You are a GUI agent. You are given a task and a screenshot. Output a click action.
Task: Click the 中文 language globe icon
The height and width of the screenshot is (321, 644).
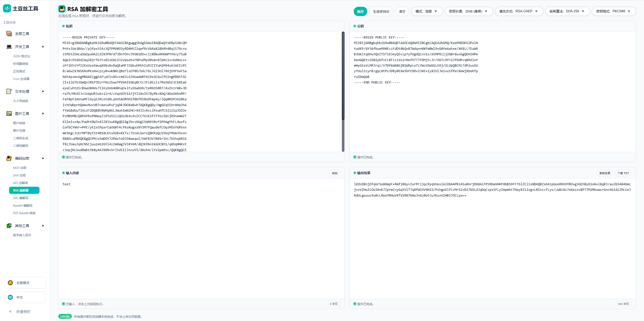pos(10,297)
